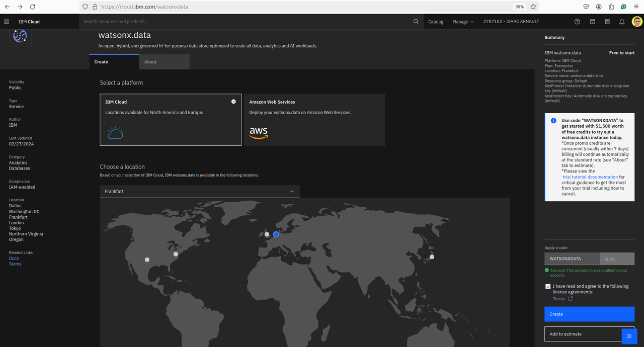The width and height of the screenshot is (644, 347).
Task: Open the trial tutorial documentation link
Action: point(590,177)
